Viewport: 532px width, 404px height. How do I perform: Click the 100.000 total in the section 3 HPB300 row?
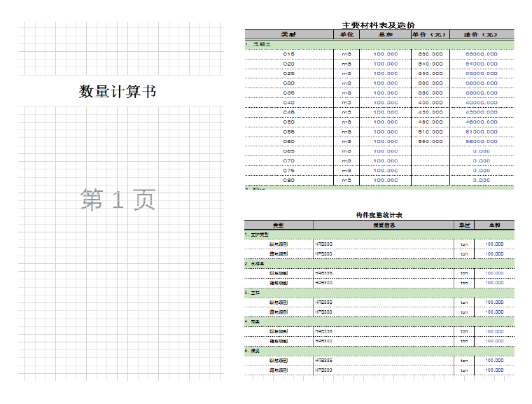pyautogui.click(x=494, y=312)
